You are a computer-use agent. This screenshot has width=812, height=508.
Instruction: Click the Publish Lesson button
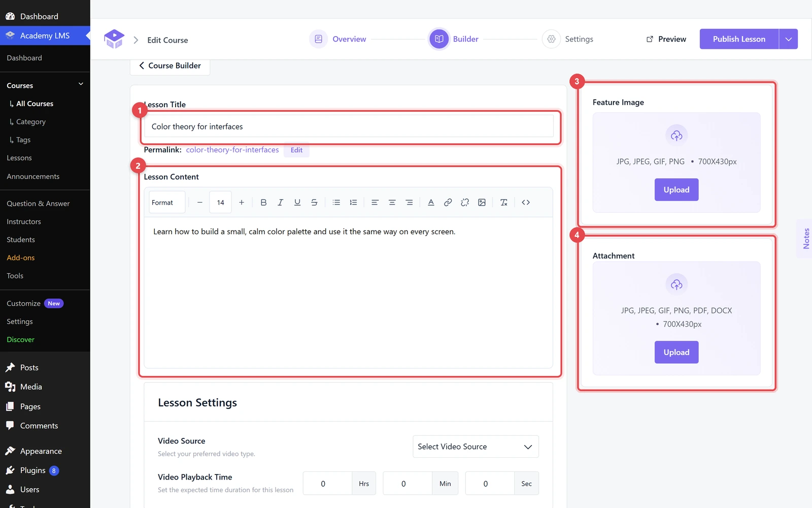(x=739, y=39)
